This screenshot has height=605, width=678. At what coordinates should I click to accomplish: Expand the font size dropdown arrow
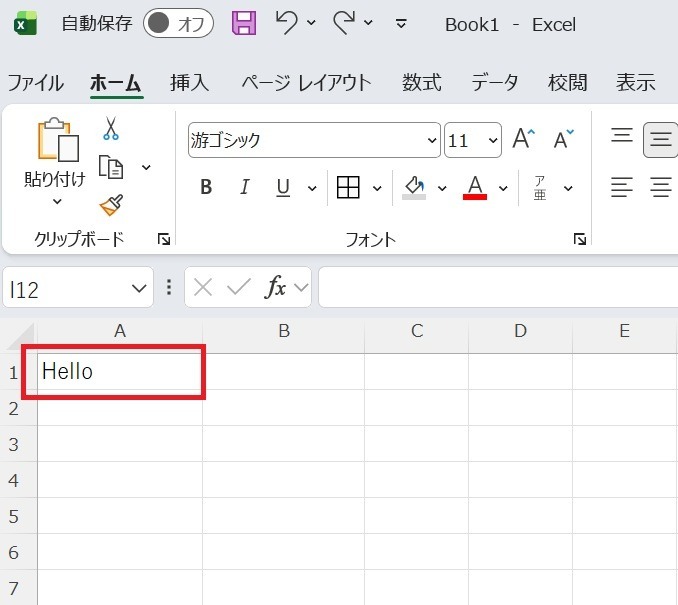[x=493, y=140]
